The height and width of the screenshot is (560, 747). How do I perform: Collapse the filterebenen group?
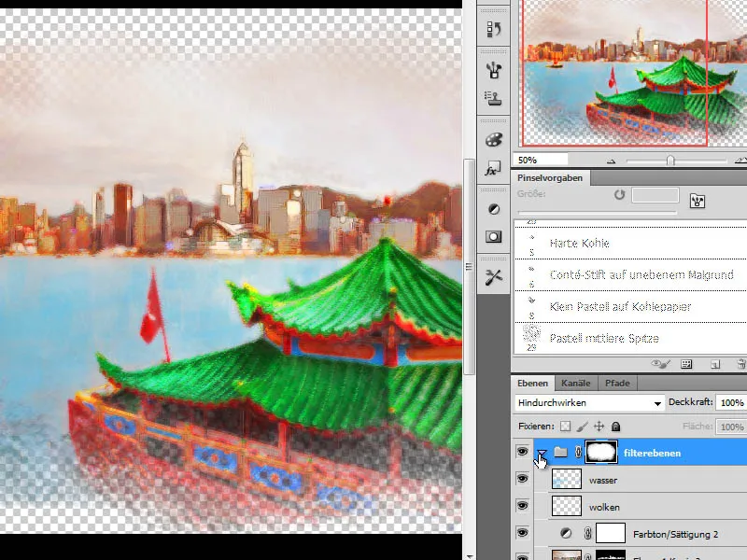tap(542, 452)
